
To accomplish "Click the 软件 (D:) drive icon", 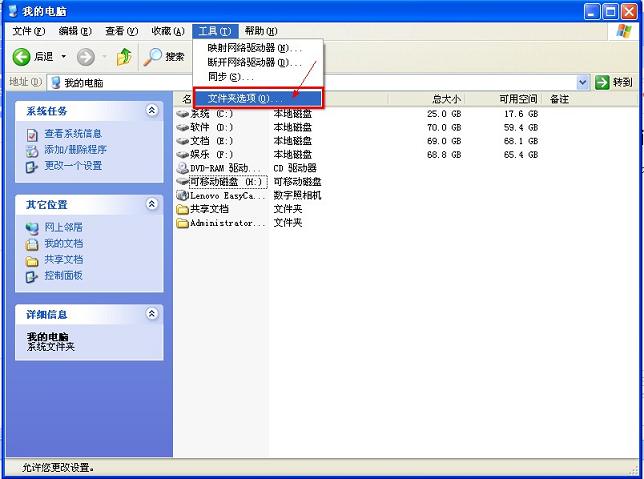I will coord(183,127).
